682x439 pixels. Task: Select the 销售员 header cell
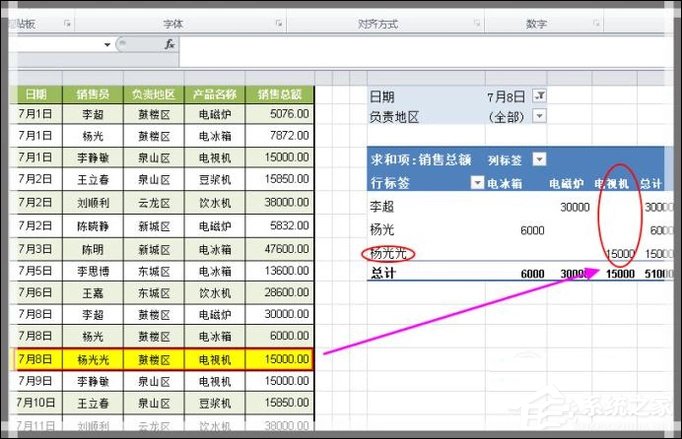pos(92,95)
